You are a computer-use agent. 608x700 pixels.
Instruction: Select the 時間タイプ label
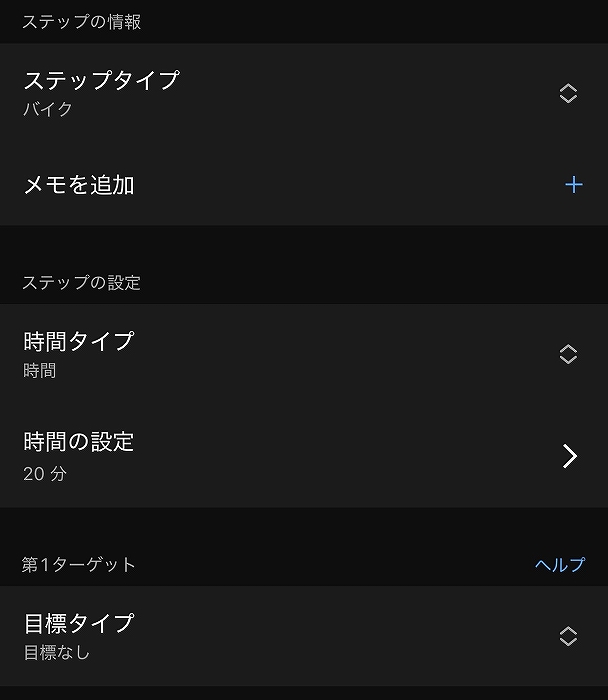(78, 341)
